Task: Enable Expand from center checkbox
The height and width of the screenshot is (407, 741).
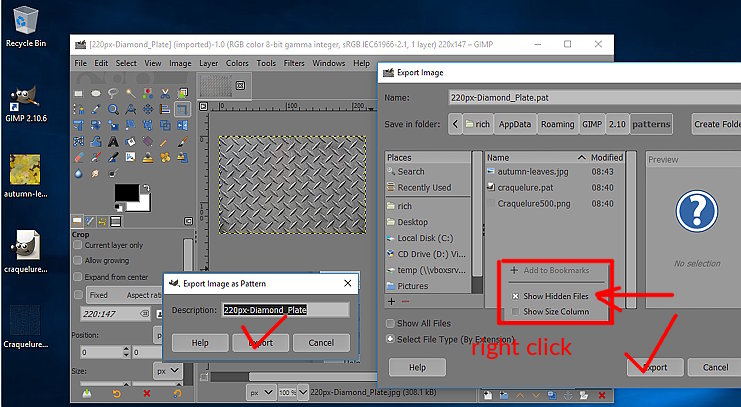Action: point(78,277)
